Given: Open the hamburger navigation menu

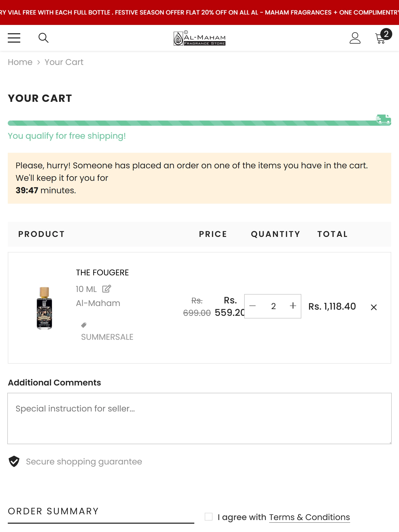Looking at the screenshot, I should click(14, 38).
